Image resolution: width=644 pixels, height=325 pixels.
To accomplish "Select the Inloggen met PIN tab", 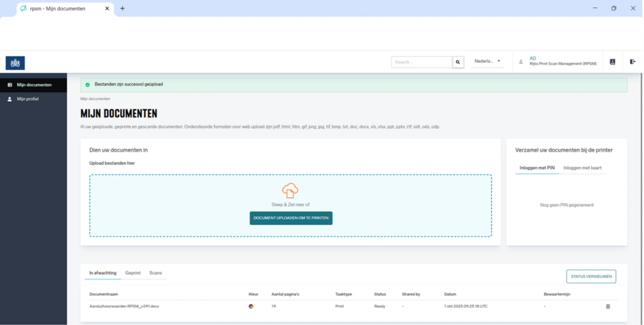I will [x=537, y=168].
